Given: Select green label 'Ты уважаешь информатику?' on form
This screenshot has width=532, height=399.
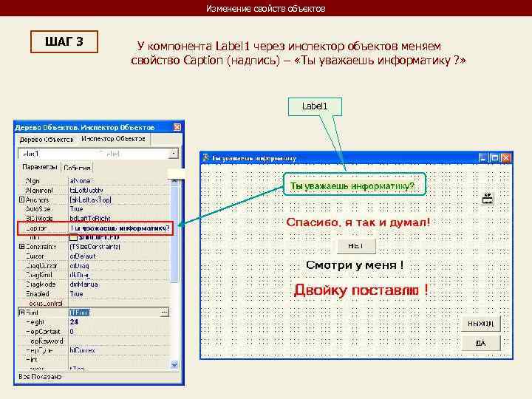Looking at the screenshot, I should (x=352, y=186).
